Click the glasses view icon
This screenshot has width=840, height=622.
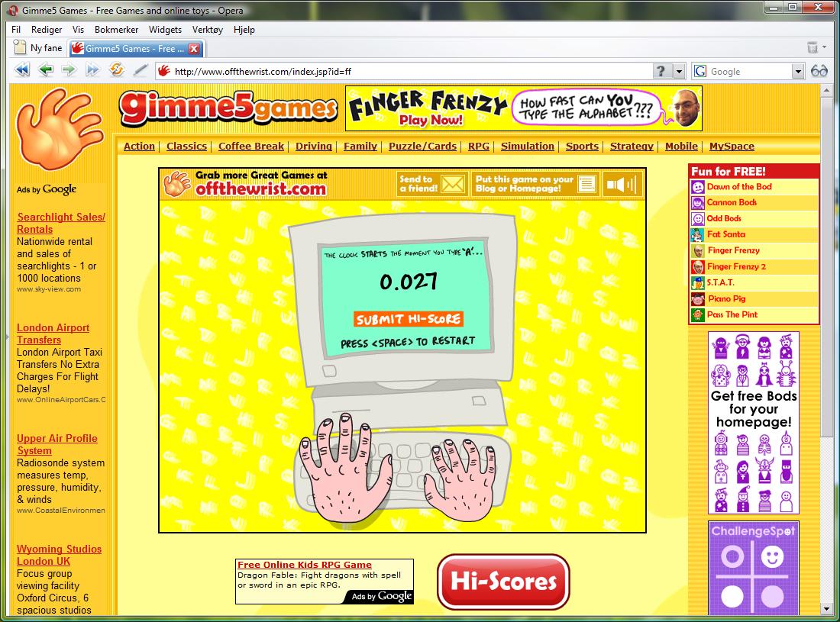click(x=819, y=71)
